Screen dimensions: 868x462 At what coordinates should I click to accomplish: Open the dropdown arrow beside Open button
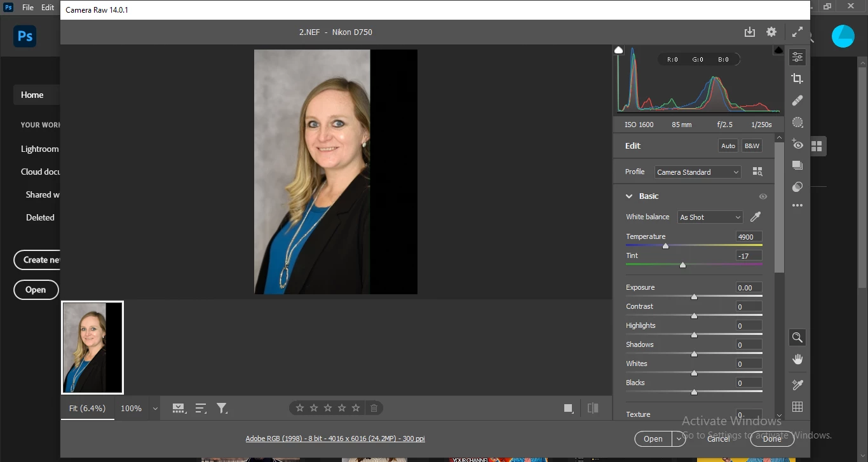679,438
